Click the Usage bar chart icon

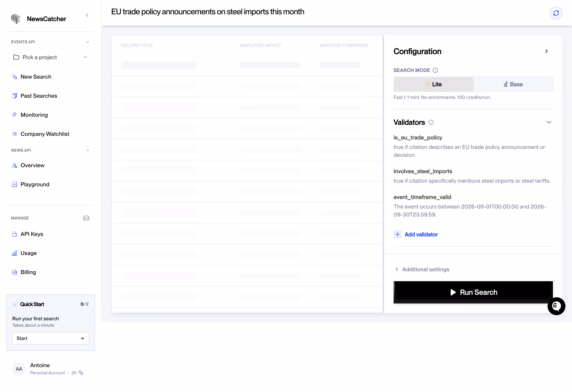(x=14, y=253)
